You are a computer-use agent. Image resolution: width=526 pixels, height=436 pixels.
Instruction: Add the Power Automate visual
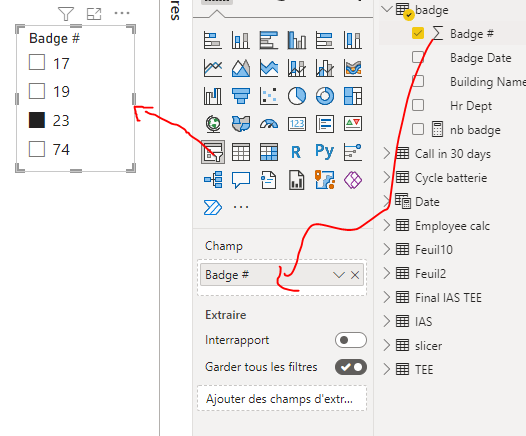(213, 207)
